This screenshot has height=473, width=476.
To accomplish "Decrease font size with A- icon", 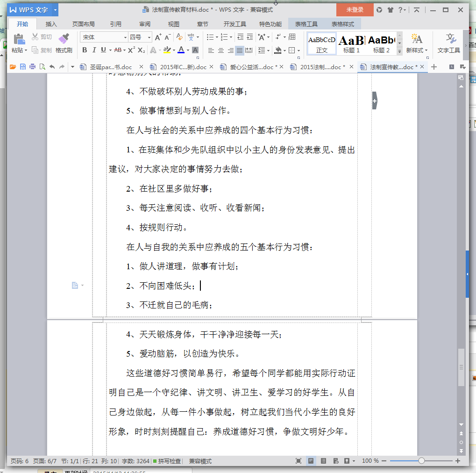I will 168,37.
